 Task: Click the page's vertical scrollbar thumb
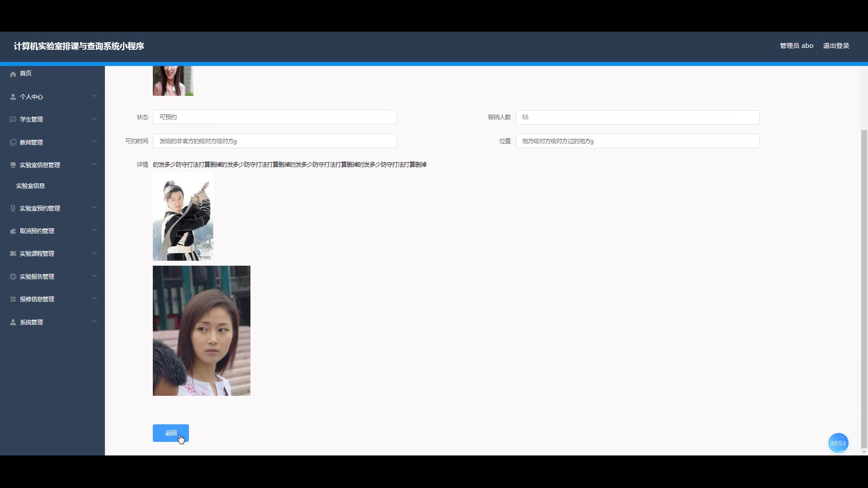(864, 289)
